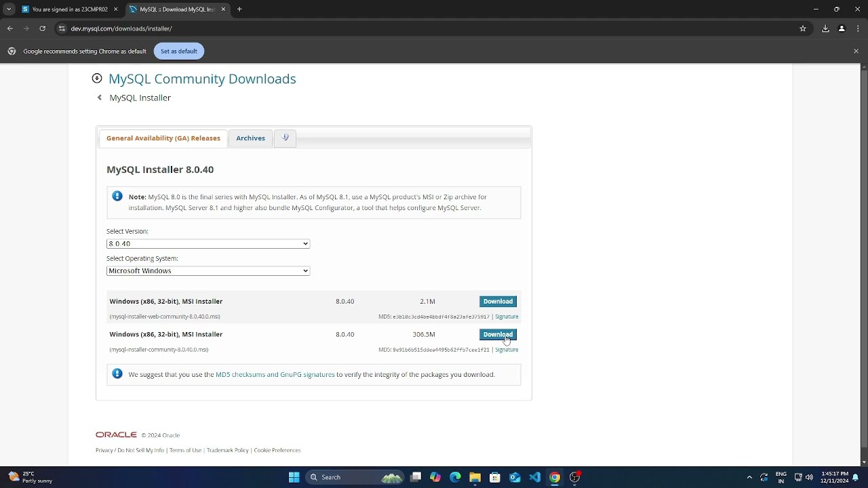This screenshot has height=488, width=868.
Task: Open Cookie Preferences footer link
Action: [x=277, y=450]
